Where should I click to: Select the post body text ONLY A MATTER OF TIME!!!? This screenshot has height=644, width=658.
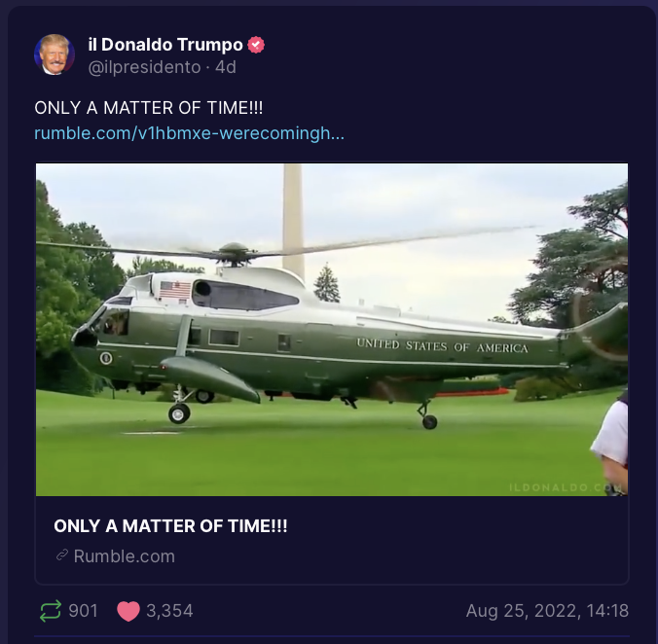[149, 108]
